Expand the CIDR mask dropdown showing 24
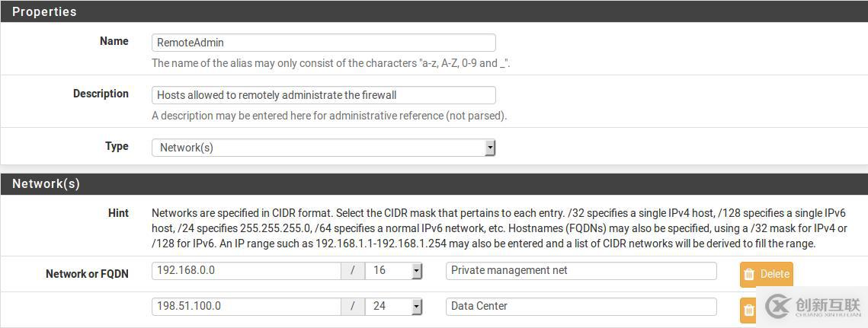Image resolution: width=868 pixels, height=328 pixels. [393, 307]
